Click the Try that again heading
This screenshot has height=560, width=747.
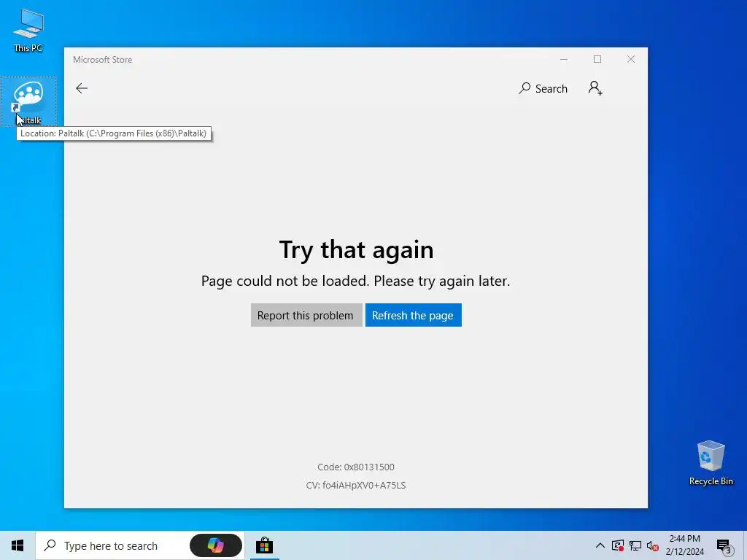[356, 249]
